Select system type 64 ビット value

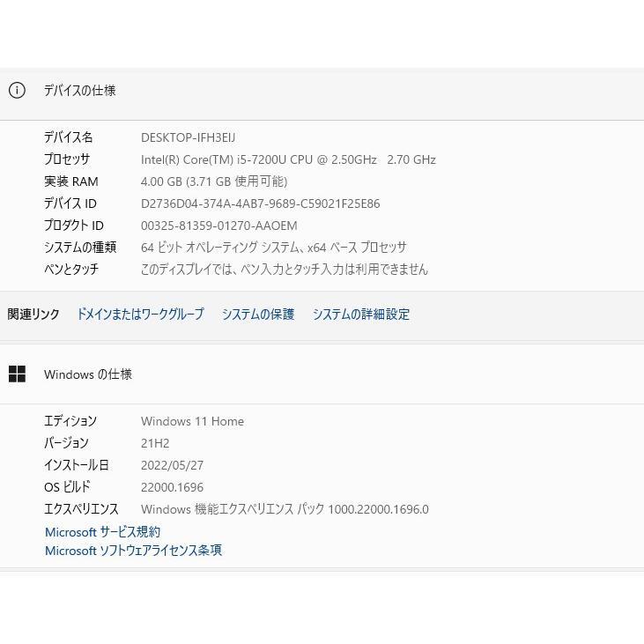(273, 248)
